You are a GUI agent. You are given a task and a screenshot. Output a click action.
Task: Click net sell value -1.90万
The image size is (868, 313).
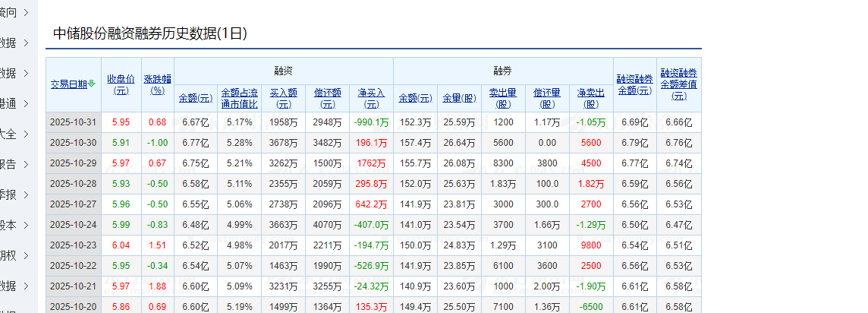point(591,286)
